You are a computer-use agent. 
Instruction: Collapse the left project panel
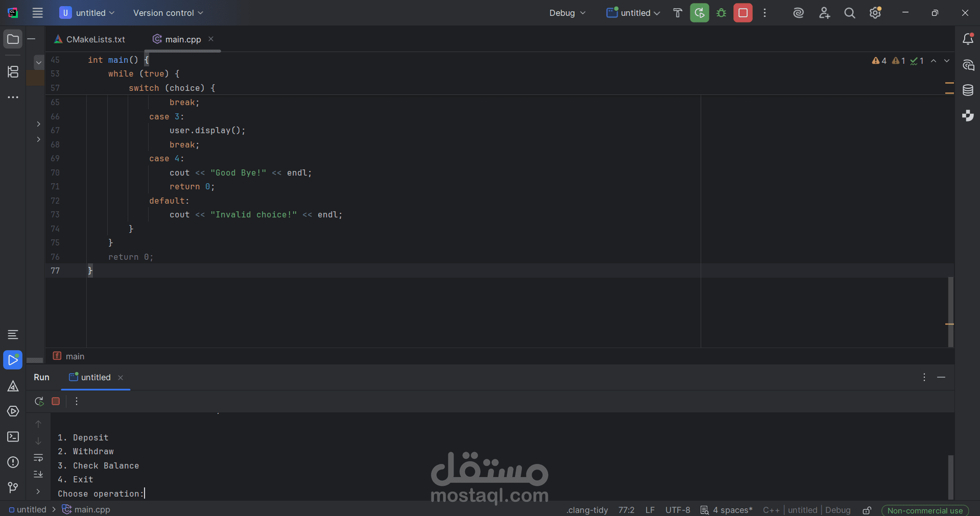coord(31,39)
